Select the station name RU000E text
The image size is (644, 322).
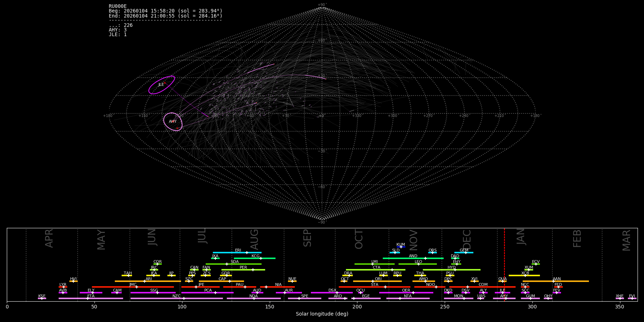point(118,6)
